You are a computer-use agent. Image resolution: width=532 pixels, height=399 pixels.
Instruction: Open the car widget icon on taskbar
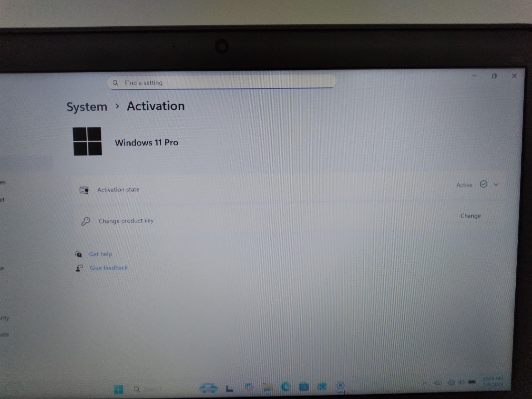(208, 388)
